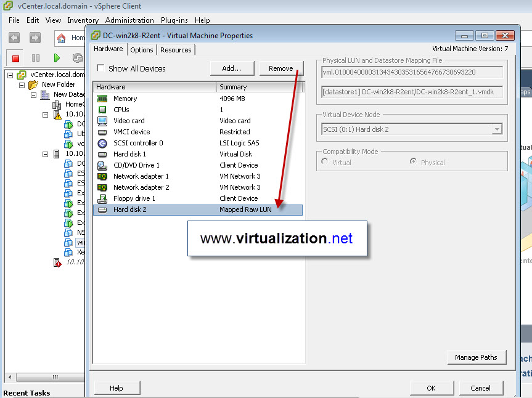Click the datacenter icon in inventory tree
This screenshot has width=532, height=398.
pos(45,95)
